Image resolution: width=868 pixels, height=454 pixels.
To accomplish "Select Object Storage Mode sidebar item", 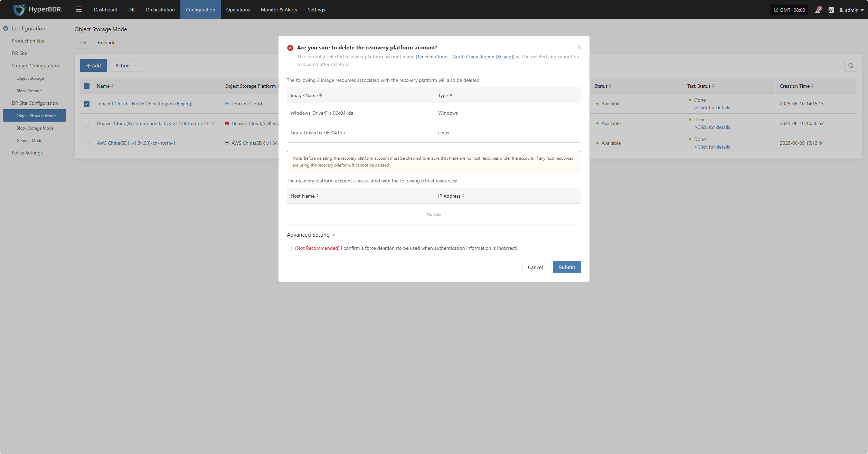I will [x=35, y=115].
